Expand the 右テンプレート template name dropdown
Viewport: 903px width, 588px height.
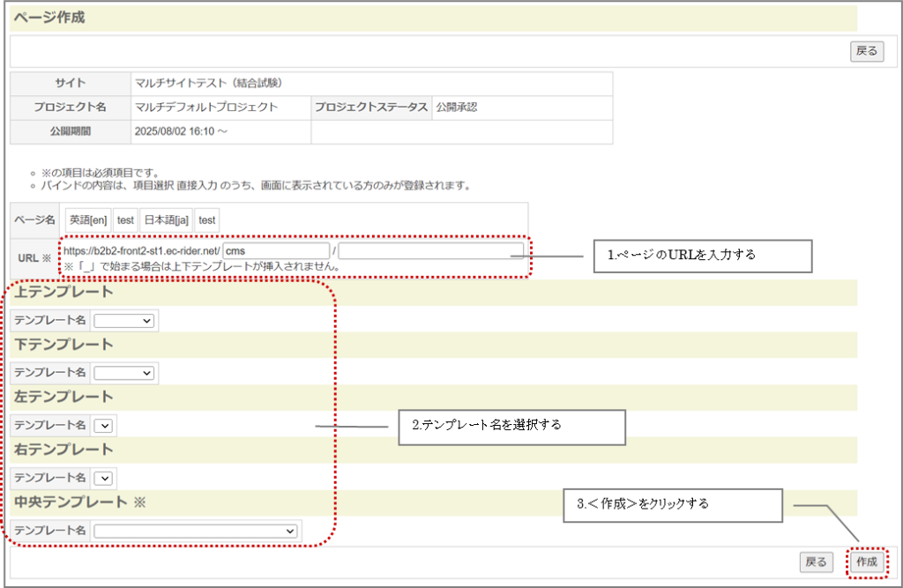103,478
